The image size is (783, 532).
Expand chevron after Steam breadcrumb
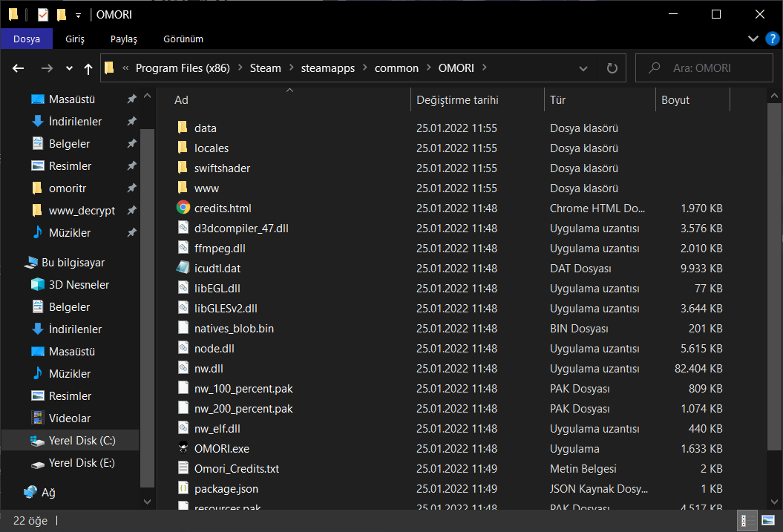291,68
